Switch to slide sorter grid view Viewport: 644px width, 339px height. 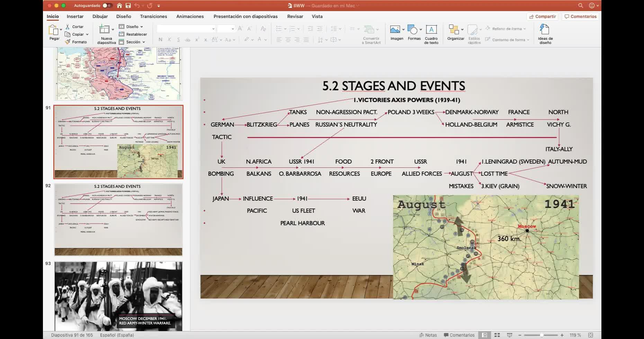(497, 335)
